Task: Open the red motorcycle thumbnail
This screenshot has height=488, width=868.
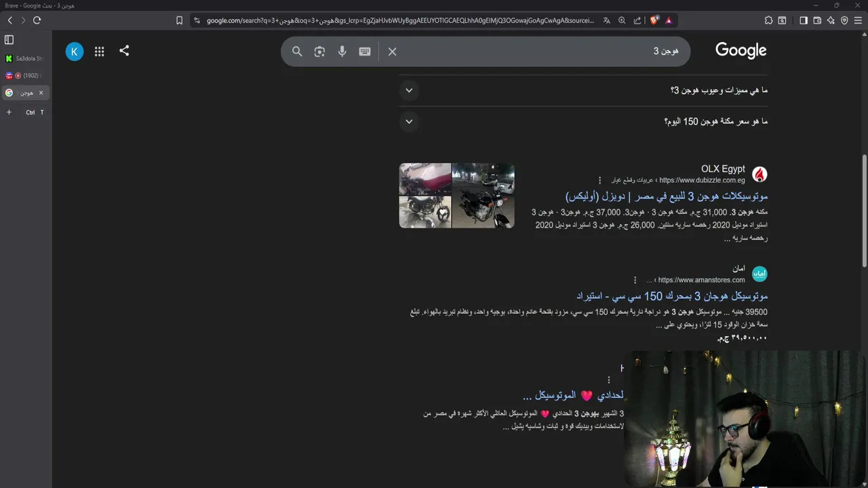Action: [425, 179]
